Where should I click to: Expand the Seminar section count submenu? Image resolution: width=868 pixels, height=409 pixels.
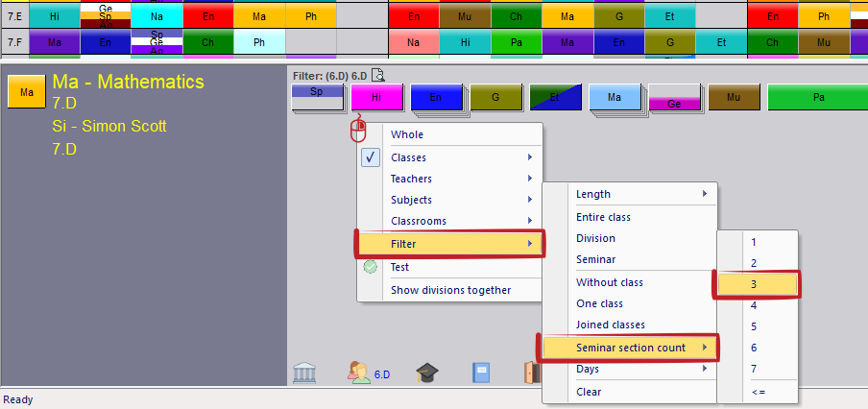pos(630,348)
